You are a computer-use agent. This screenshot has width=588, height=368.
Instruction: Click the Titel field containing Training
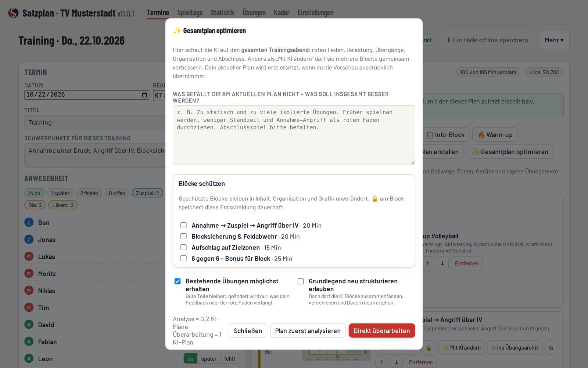pos(95,122)
